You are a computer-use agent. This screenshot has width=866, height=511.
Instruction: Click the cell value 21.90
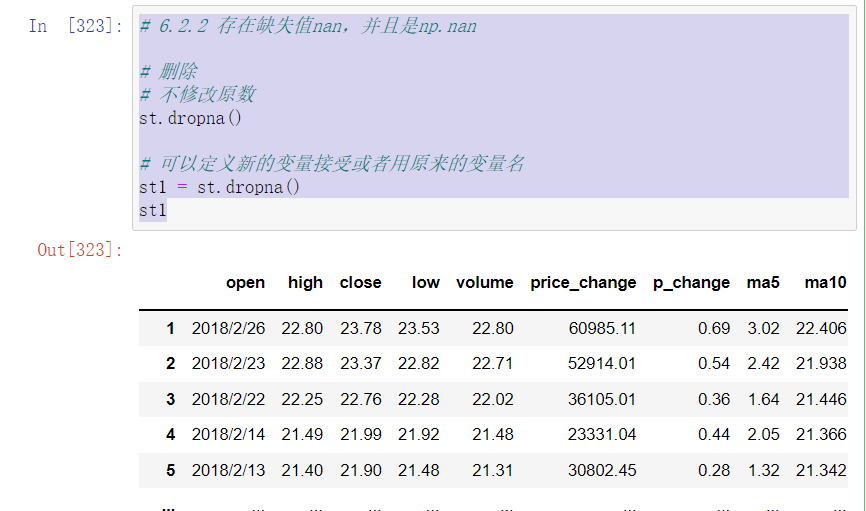point(361,470)
